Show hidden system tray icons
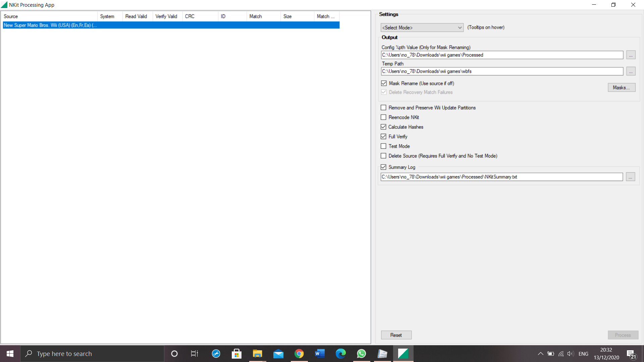The image size is (644, 362). point(540,354)
